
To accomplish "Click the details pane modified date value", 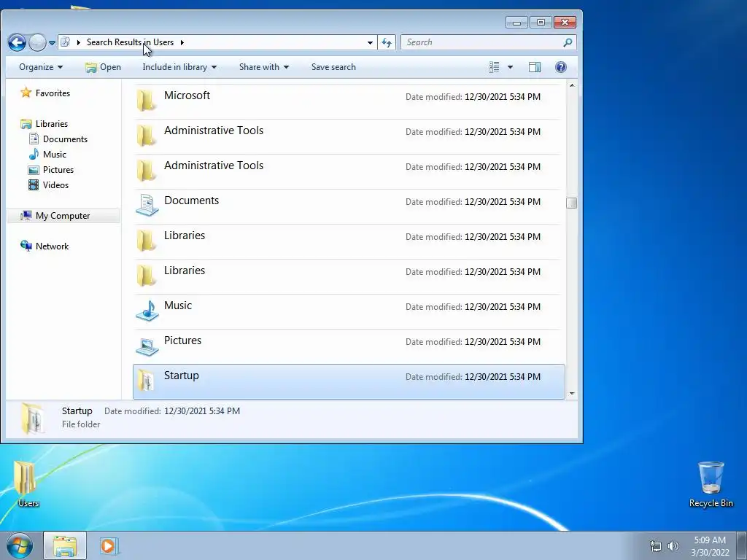I will coord(202,411).
